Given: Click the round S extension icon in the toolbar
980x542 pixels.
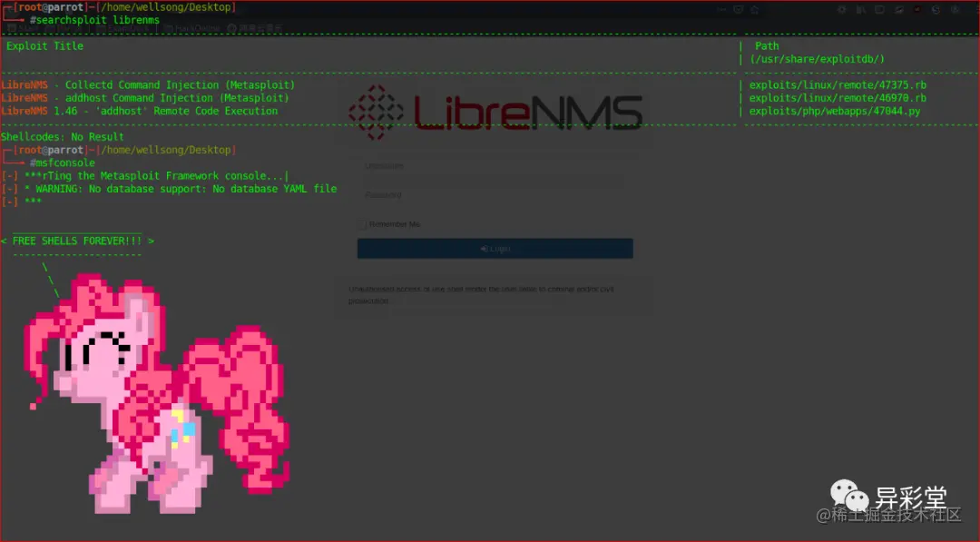Looking at the screenshot, I should [936, 9].
